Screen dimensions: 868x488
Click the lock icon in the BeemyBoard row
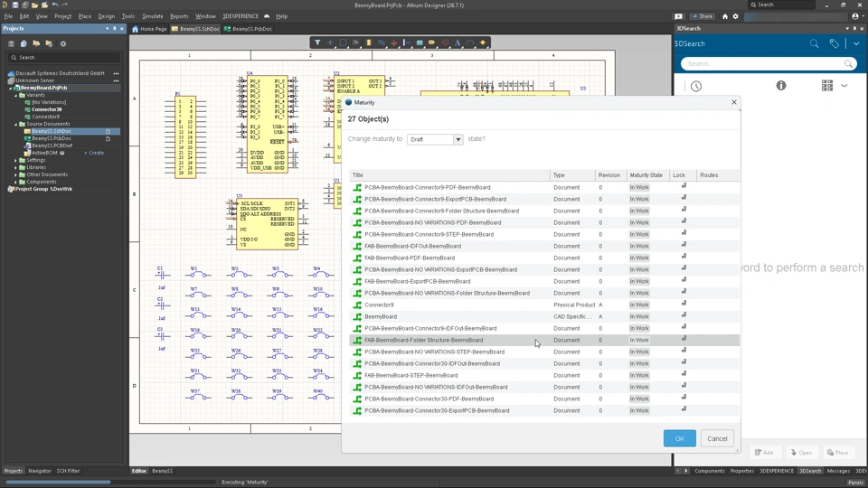coord(684,314)
